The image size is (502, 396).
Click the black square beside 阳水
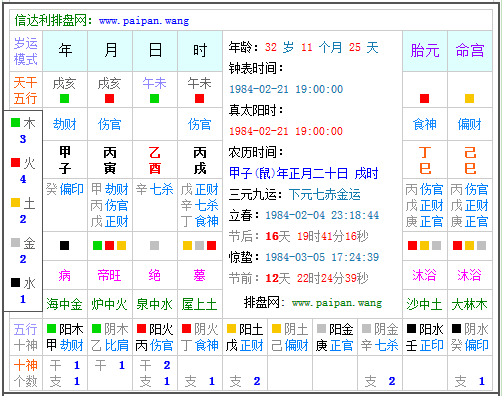tap(411, 329)
